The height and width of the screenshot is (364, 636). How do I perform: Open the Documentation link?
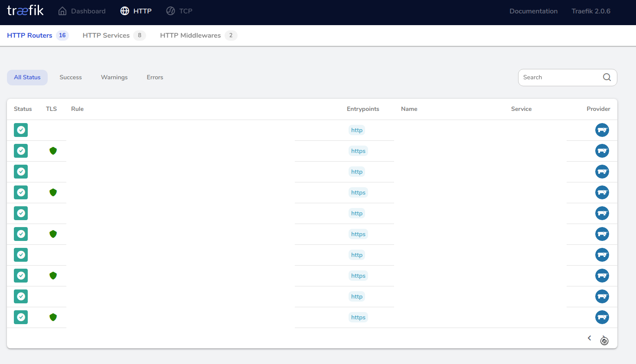click(533, 11)
